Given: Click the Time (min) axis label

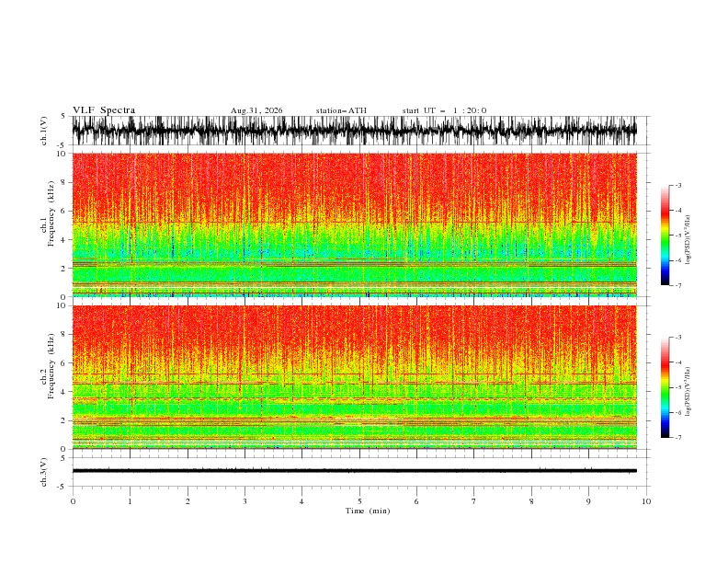Looking at the screenshot, I should pyautogui.click(x=368, y=511).
